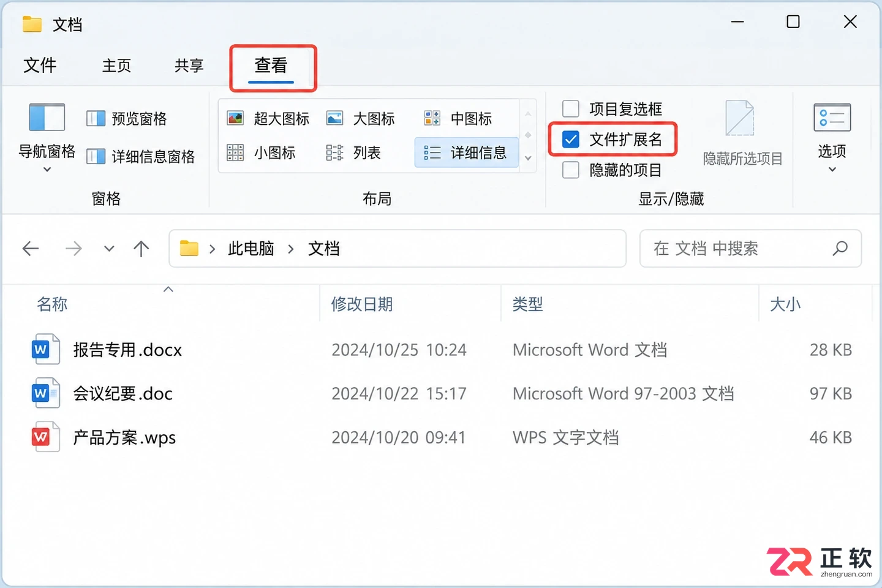Open the Navigation pane (导航窗格) button

click(x=47, y=138)
